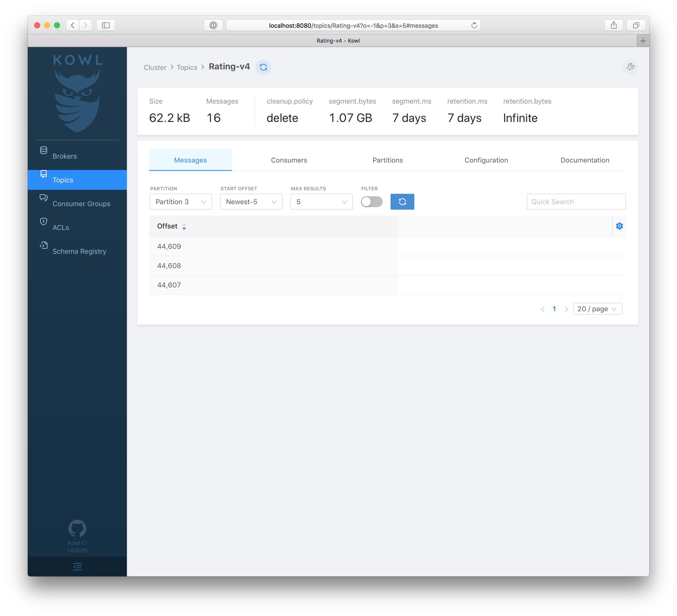The image size is (677, 616).
Task: Open the Partition selection dropdown
Action: click(x=180, y=201)
